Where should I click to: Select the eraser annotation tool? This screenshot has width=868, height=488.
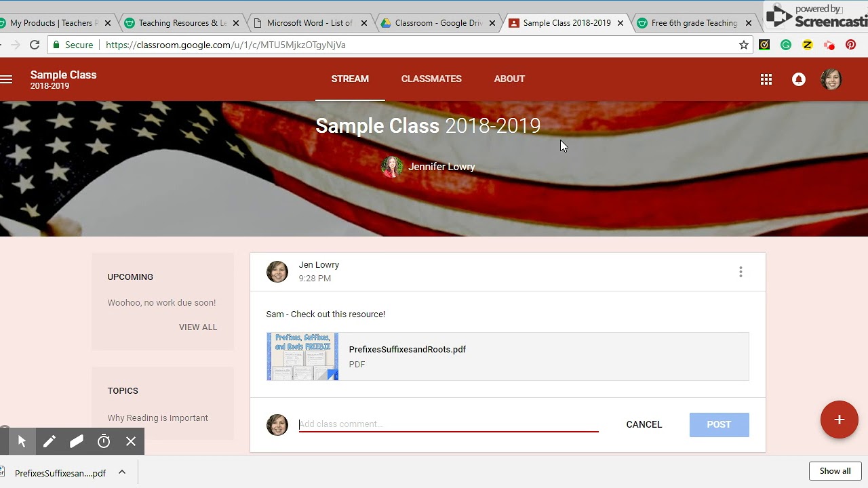point(76,441)
